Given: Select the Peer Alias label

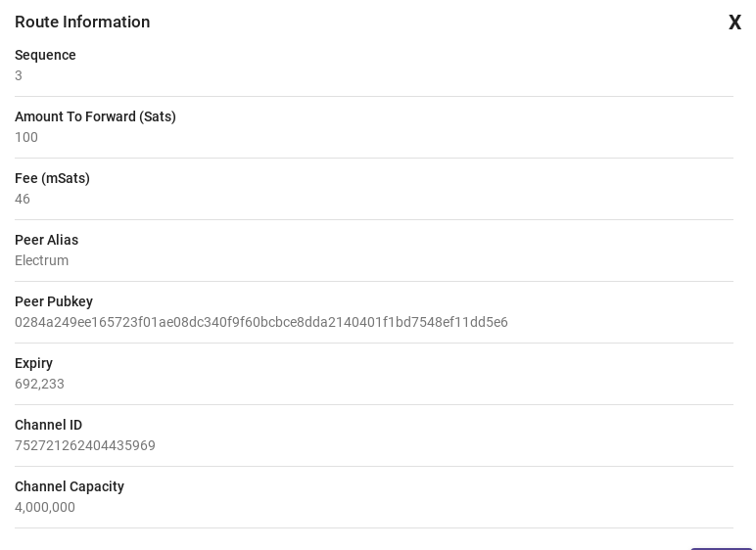Looking at the screenshot, I should tap(47, 240).
